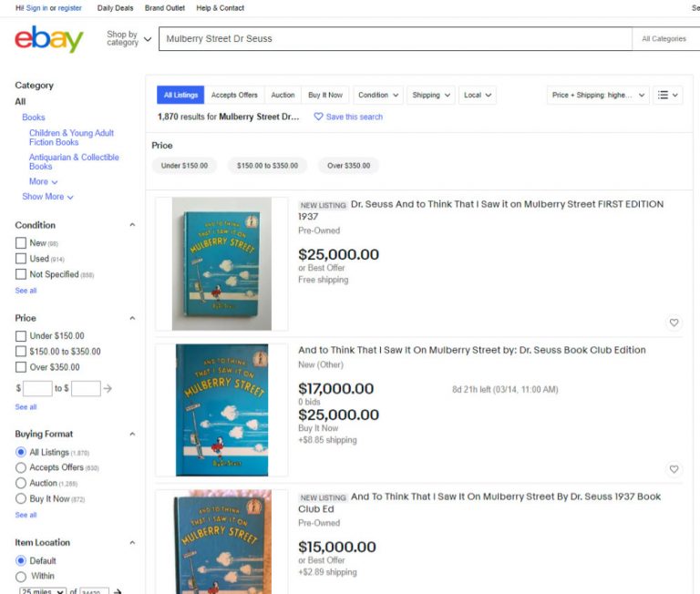Open the Shop by category dropdown

point(129,38)
